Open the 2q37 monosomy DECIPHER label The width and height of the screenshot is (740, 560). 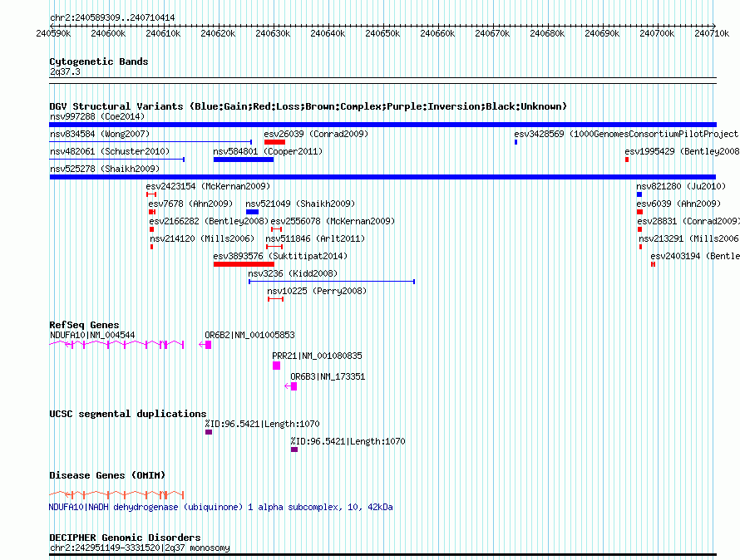click(x=140, y=548)
